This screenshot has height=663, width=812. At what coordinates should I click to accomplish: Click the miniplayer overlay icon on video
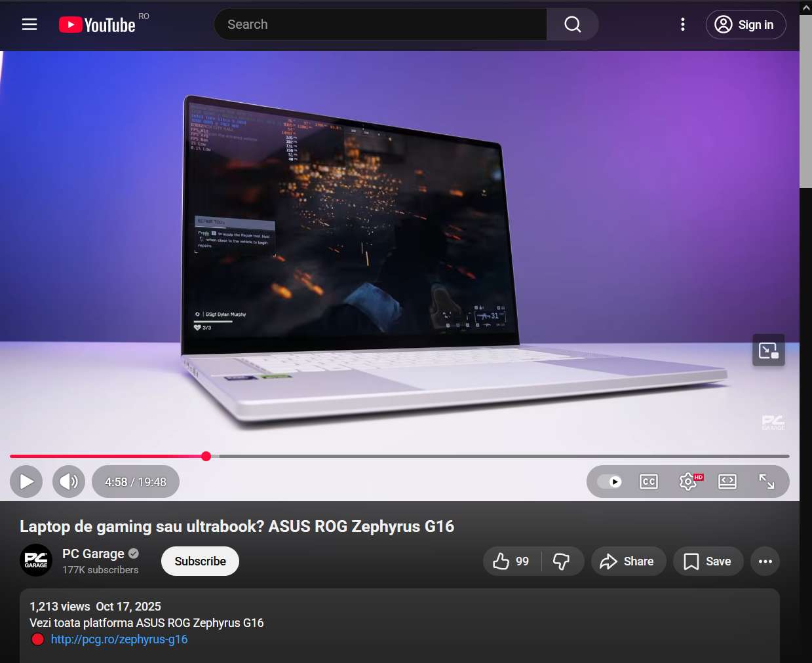pos(768,350)
